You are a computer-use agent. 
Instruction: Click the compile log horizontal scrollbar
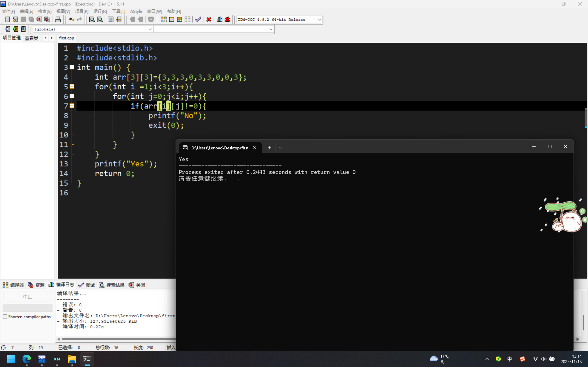point(117,339)
